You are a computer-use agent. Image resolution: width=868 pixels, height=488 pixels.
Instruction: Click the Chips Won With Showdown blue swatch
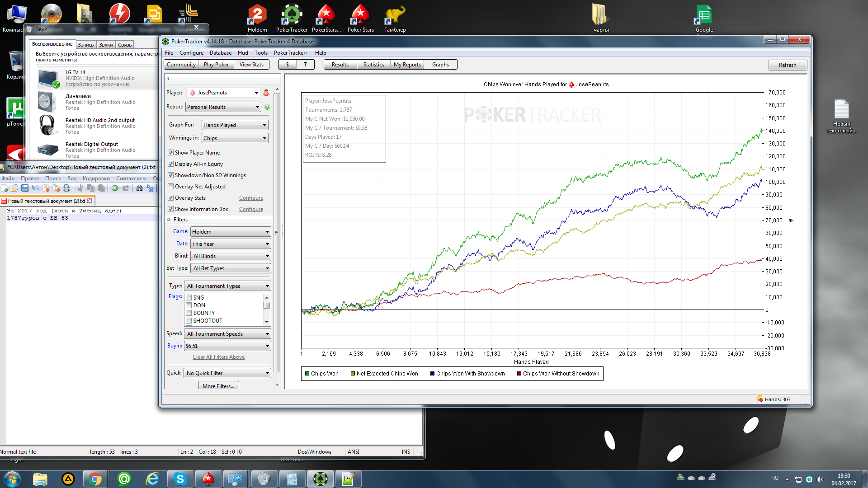pyautogui.click(x=432, y=374)
